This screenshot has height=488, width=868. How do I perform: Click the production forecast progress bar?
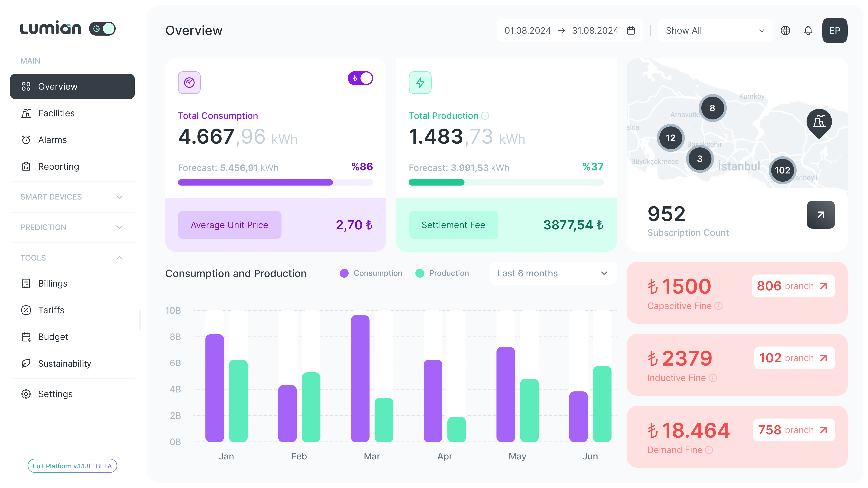pos(506,182)
